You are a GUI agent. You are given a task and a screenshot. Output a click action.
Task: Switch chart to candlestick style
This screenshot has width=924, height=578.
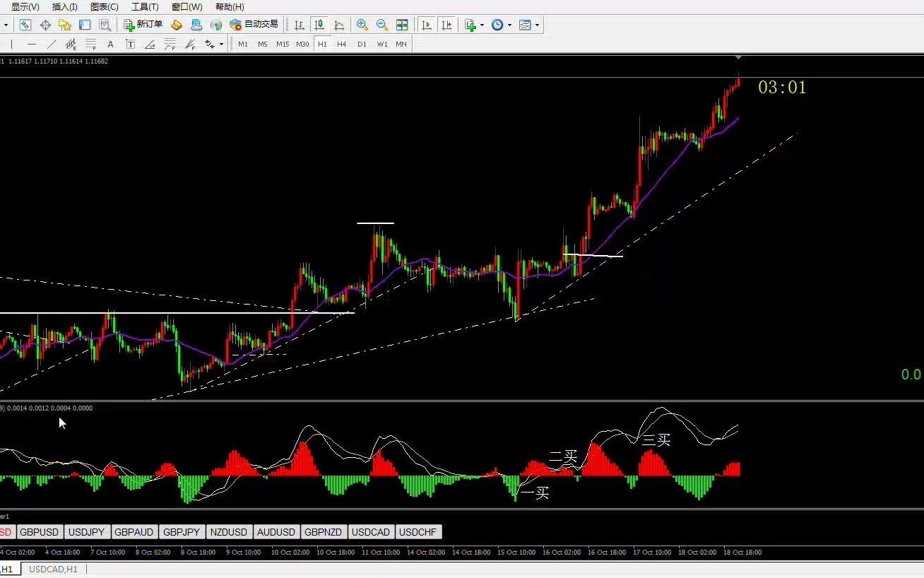coord(319,25)
